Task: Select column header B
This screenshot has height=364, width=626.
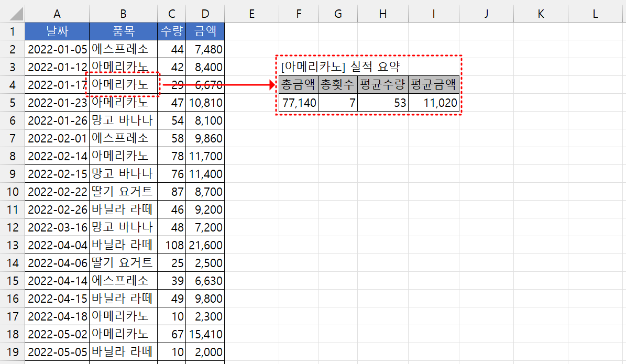Action: click(x=123, y=14)
